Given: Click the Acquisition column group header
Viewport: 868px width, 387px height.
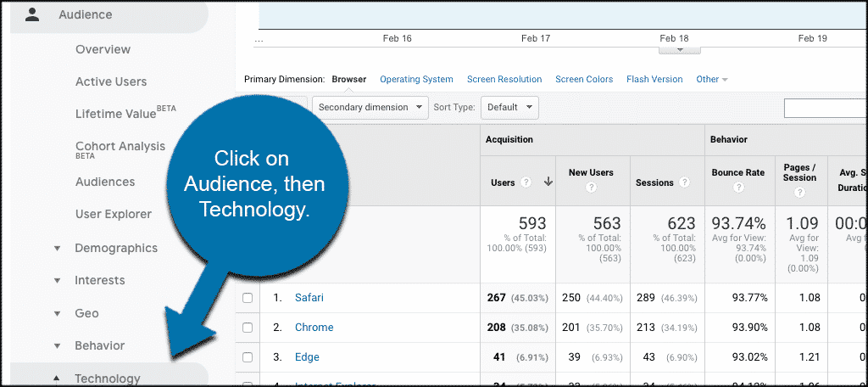Looking at the screenshot, I should [x=509, y=140].
